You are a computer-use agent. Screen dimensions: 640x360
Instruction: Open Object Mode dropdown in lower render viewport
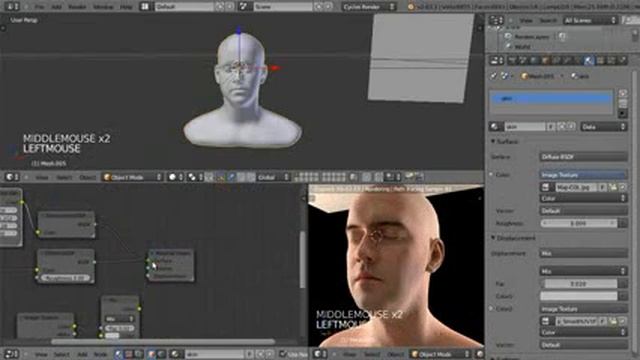tap(441, 354)
